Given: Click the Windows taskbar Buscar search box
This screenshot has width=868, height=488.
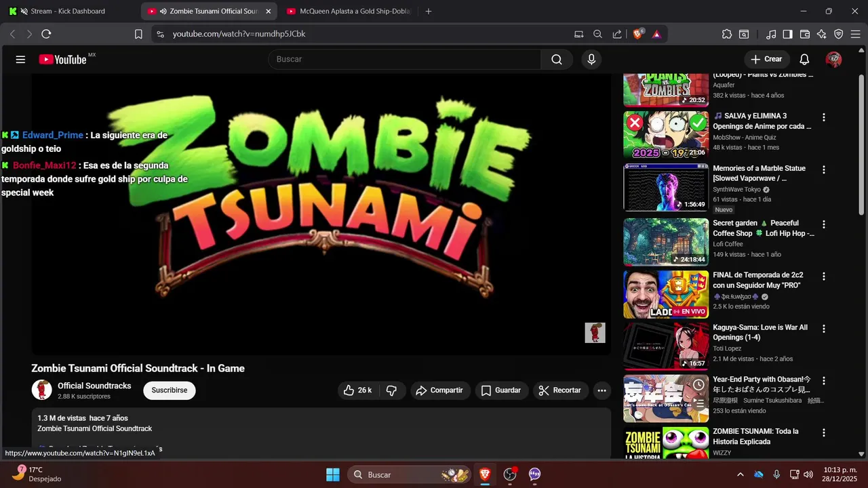Looking at the screenshot, I should (409, 474).
